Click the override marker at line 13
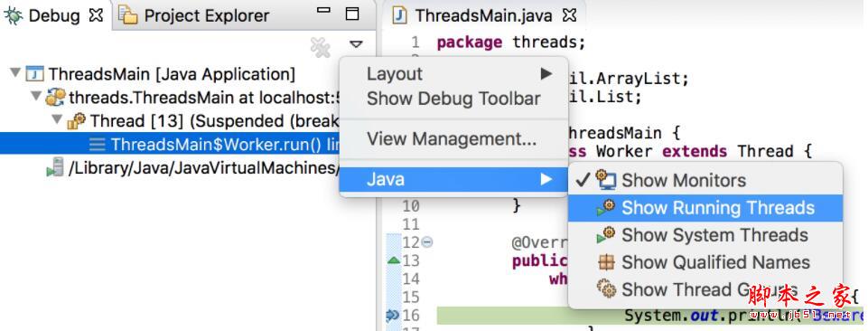Viewport: 868px width, 331px height. click(x=393, y=260)
